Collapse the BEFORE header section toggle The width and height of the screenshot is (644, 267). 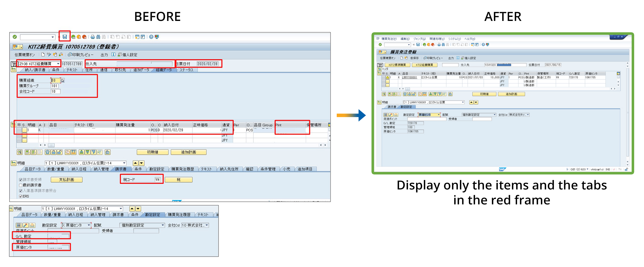[x=14, y=70]
